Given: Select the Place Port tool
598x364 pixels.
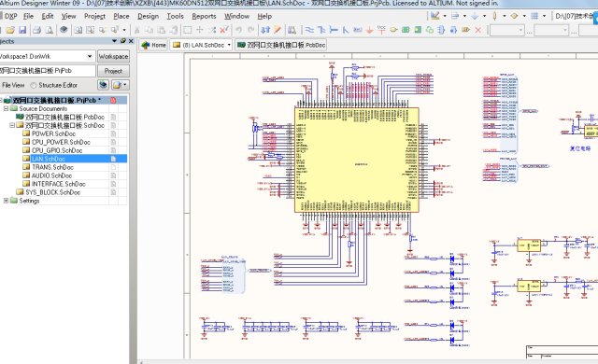Looking at the screenshot, I should [465, 30].
